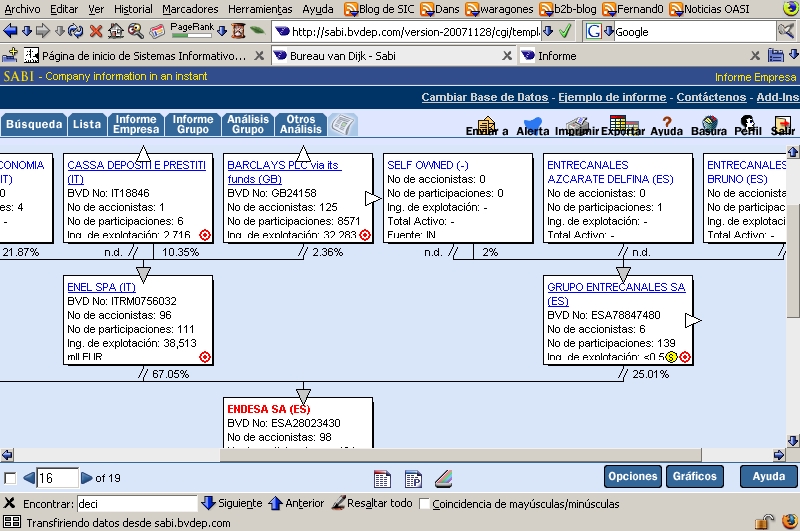The height and width of the screenshot is (531, 800).
Task: Enable Coincidencia de mayúsculas/minúsculas checkbox
Action: tap(423, 504)
